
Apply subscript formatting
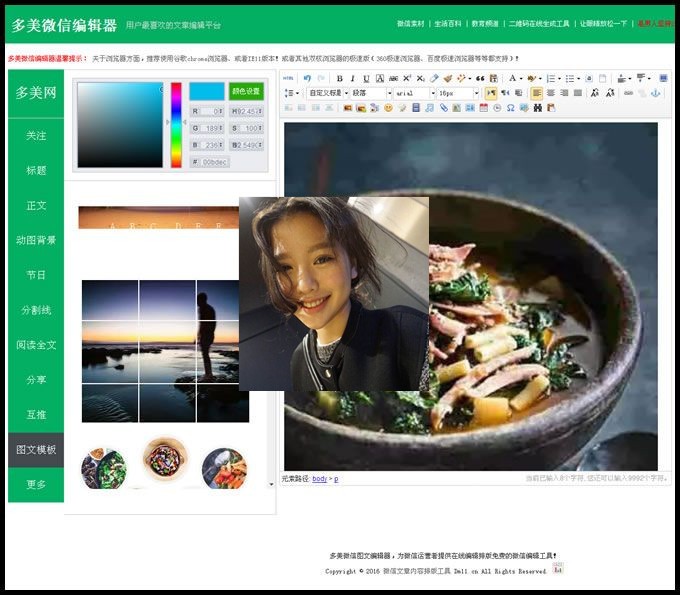(x=420, y=78)
